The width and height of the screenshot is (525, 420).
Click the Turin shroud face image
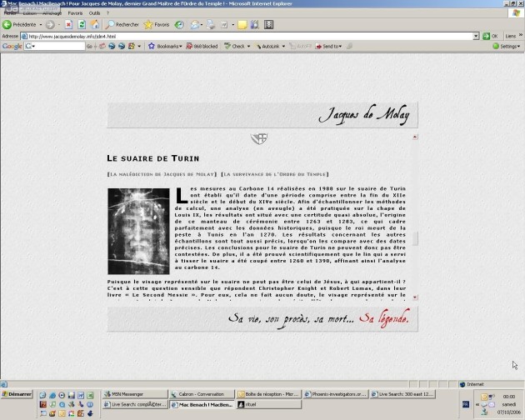tap(138, 231)
